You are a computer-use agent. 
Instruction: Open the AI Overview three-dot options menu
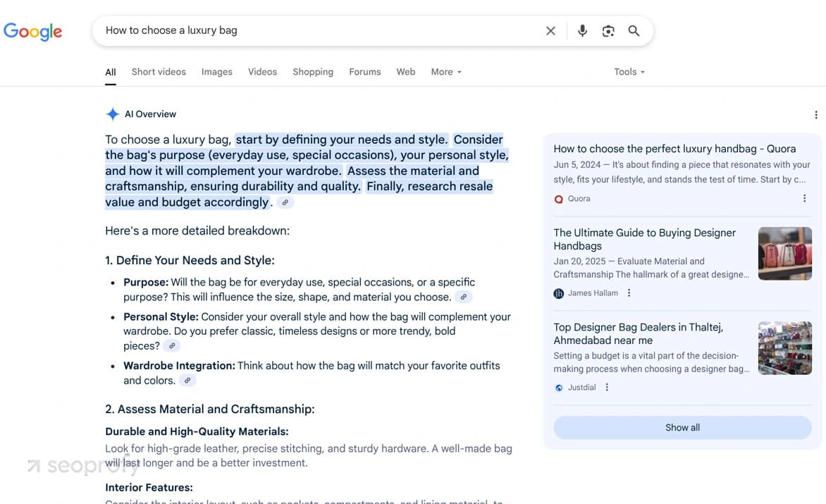(815, 115)
